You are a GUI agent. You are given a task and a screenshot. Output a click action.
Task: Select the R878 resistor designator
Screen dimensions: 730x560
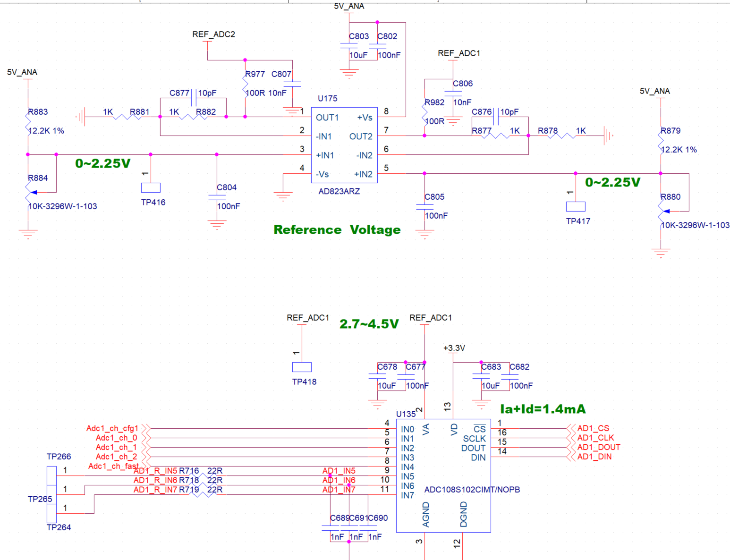pos(548,131)
